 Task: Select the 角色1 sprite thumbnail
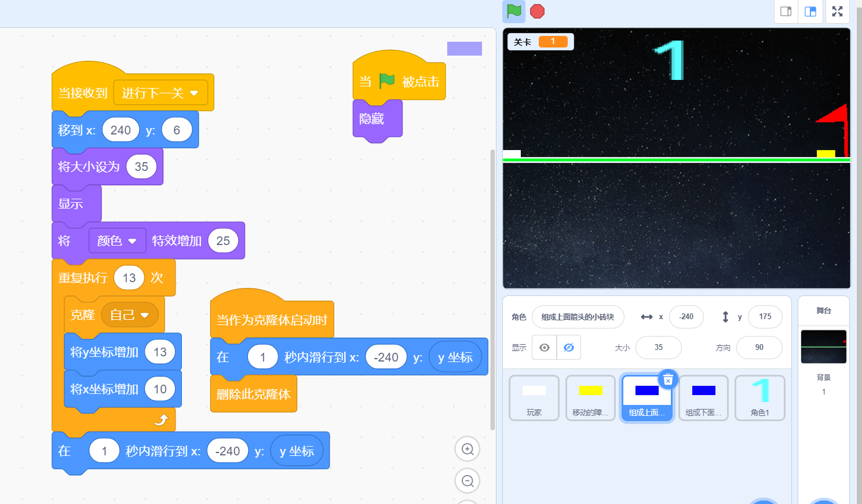[759, 398]
